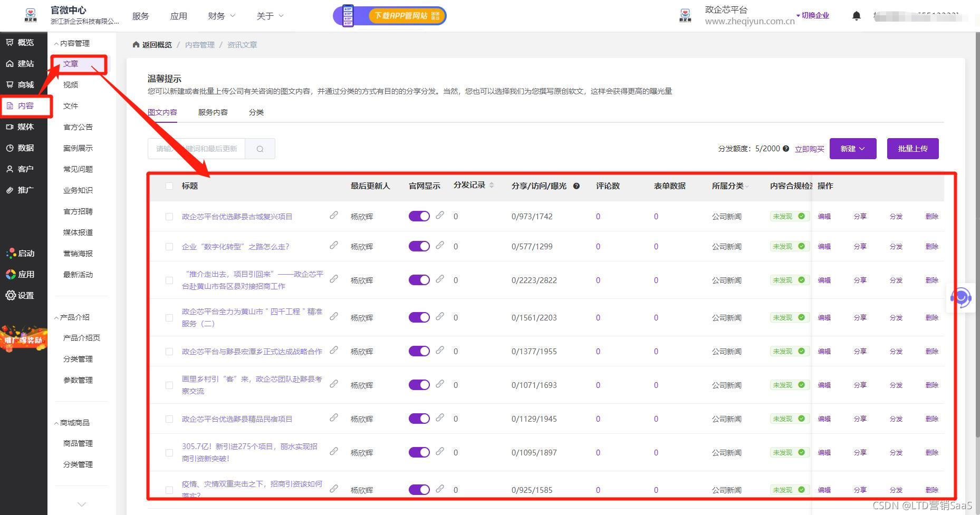This screenshot has height=515, width=980.
Task: Check the row 政企芯平台优选黟县古城复兴项目
Action: coord(169,217)
